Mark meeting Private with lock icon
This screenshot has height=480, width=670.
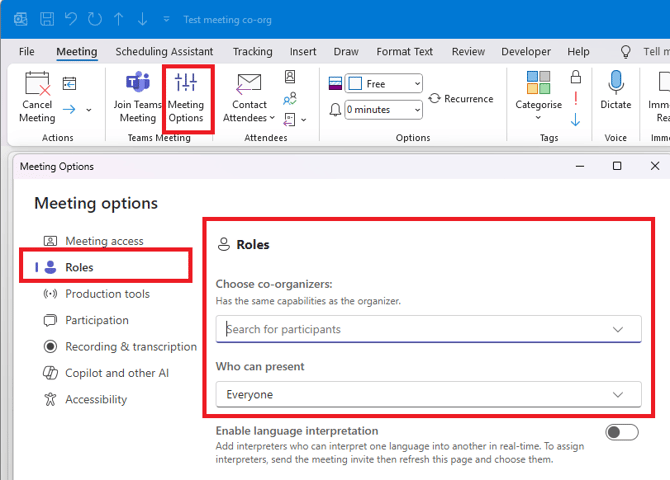(x=576, y=77)
